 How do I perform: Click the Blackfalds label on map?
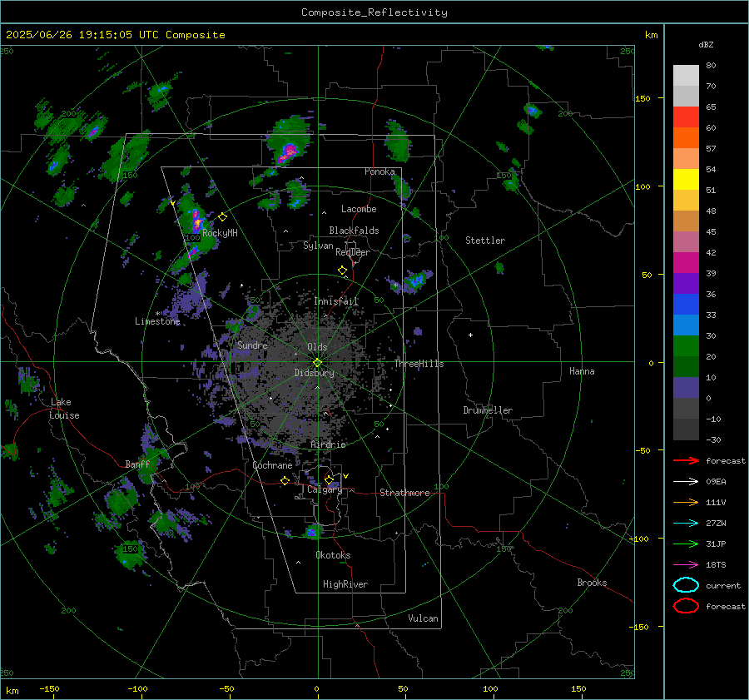coord(354,231)
